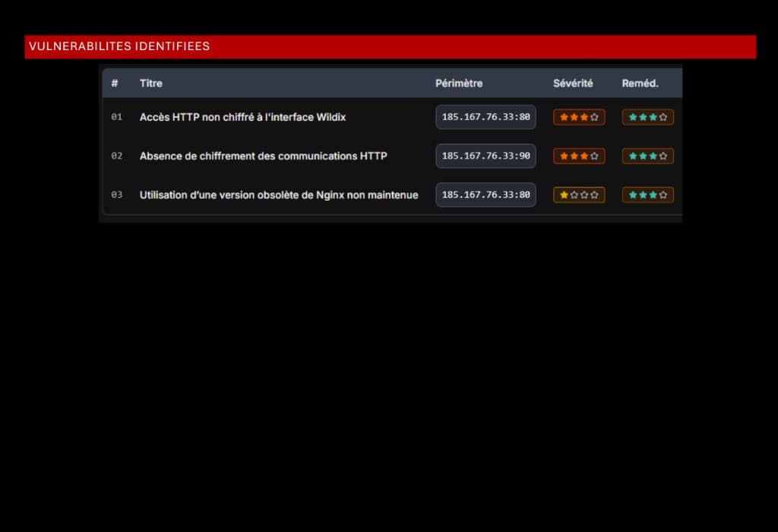The width and height of the screenshot is (778, 532).
Task: Click remediation stars badge for row 01
Action: point(647,117)
